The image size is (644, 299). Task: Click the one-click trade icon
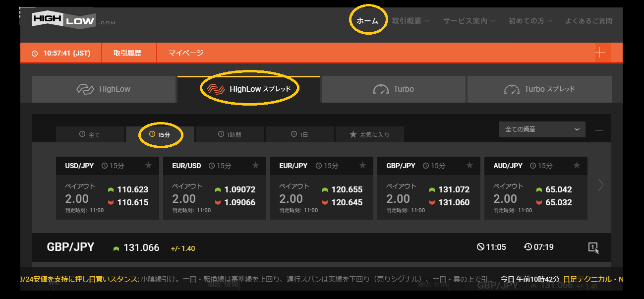[593, 247]
